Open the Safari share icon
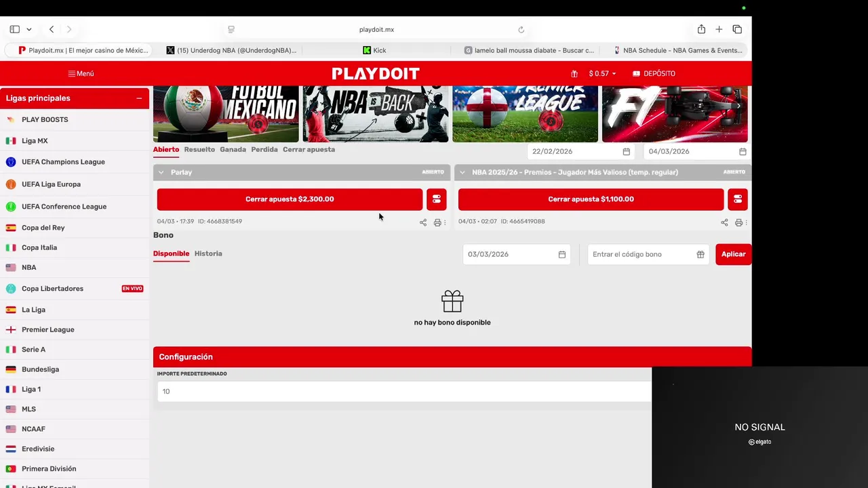Viewport: 868px width, 488px height. pos(701,29)
